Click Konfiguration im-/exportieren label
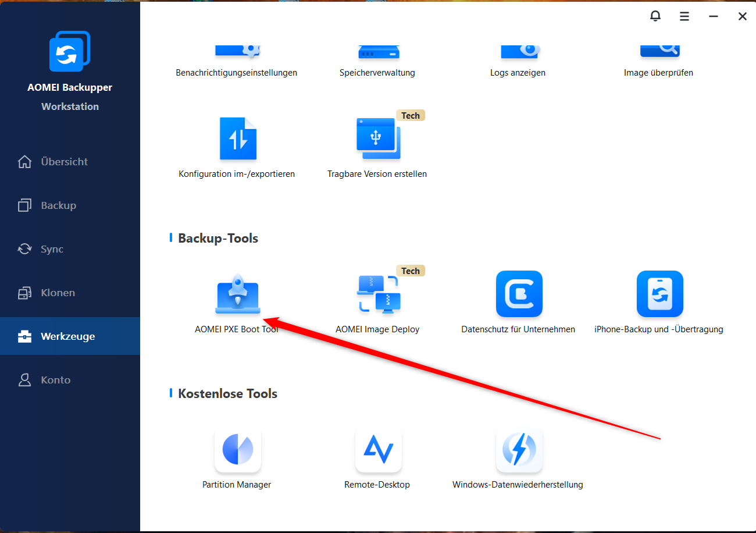Viewport: 756px width, 533px height. [237, 174]
